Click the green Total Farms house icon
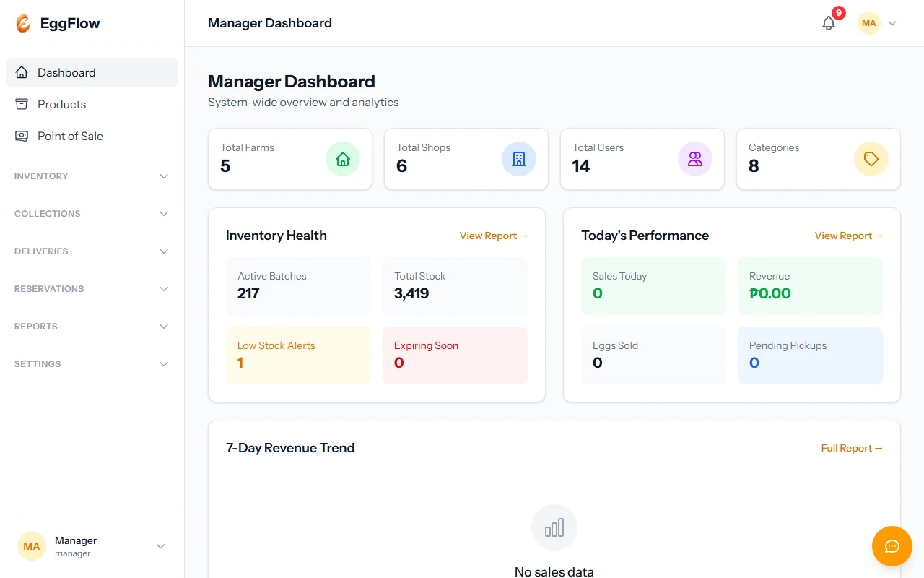The height and width of the screenshot is (578, 924). point(343,159)
